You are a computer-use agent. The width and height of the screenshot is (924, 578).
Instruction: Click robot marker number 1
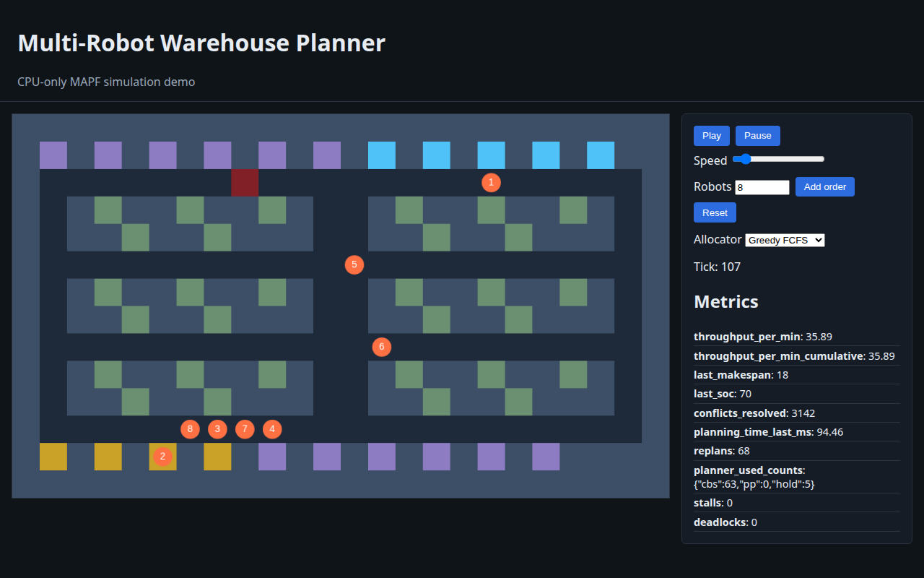click(x=491, y=182)
